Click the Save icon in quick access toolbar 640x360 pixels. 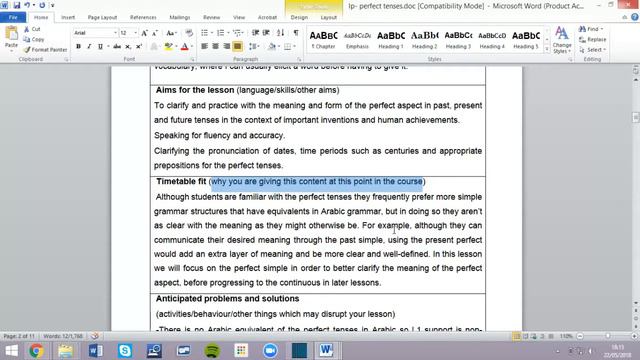[x=17, y=5]
